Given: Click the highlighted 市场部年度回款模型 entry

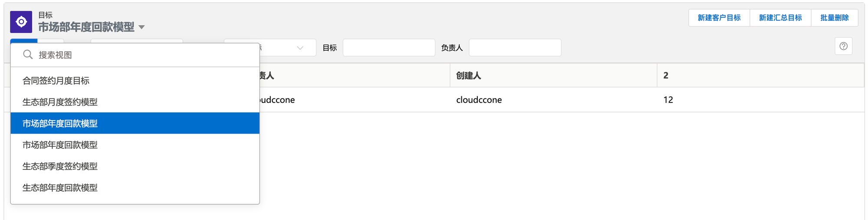Looking at the screenshot, I should (x=60, y=123).
